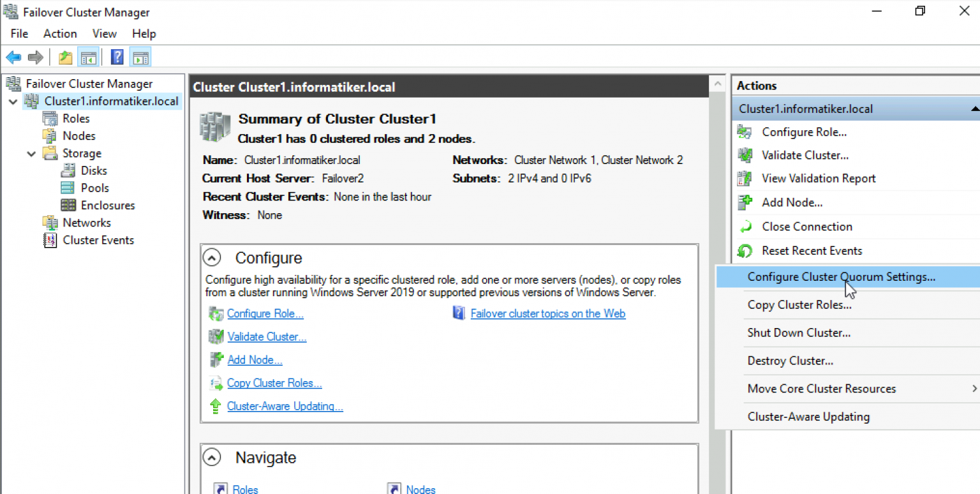
Task: Click the show/hide action pane toolbar icon
Action: pyautogui.click(x=140, y=57)
